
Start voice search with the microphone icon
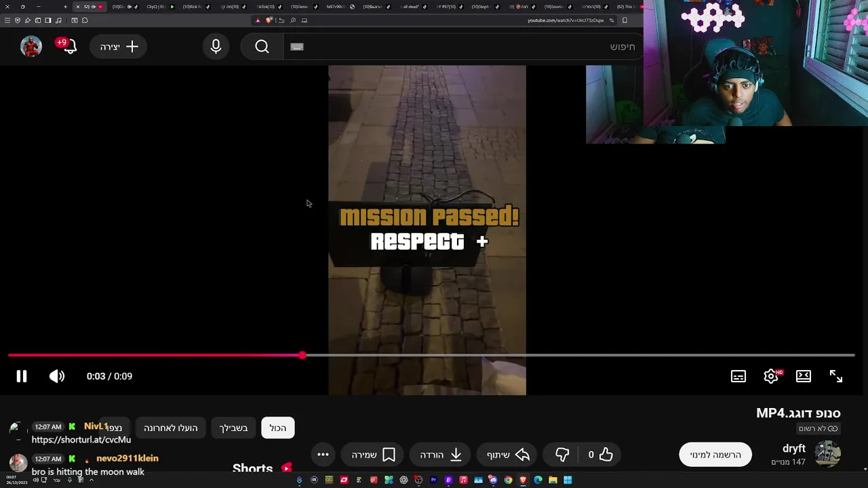click(216, 47)
